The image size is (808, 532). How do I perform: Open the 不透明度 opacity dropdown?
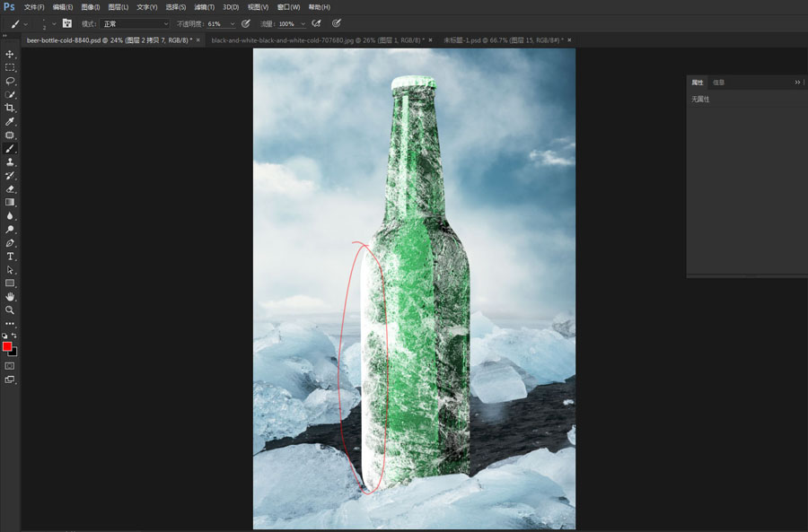click(232, 23)
